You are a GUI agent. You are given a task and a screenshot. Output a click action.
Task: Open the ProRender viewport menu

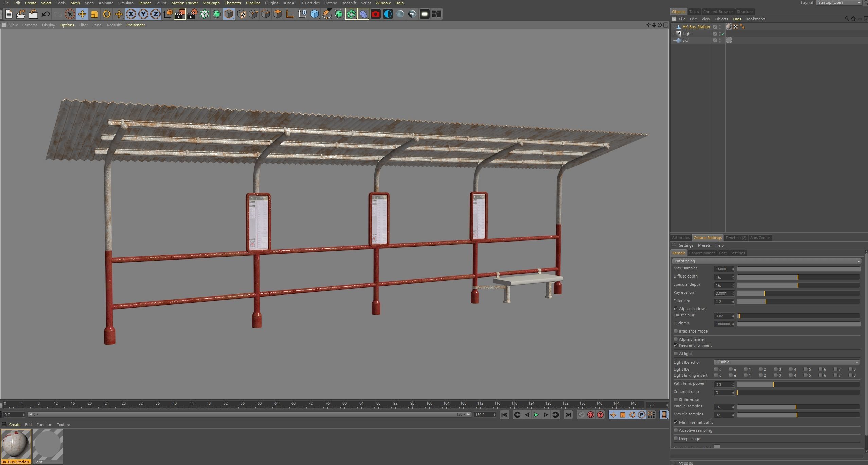(x=136, y=25)
